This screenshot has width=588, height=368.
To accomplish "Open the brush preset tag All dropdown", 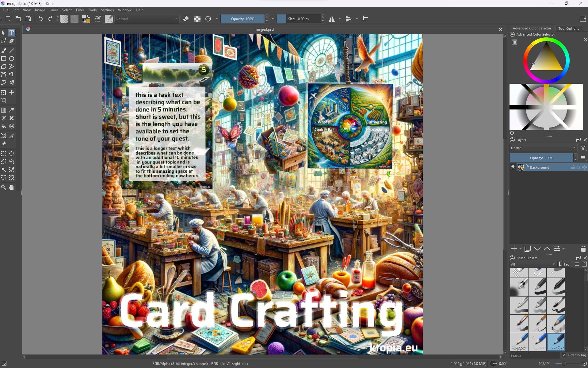I will tap(533, 264).
